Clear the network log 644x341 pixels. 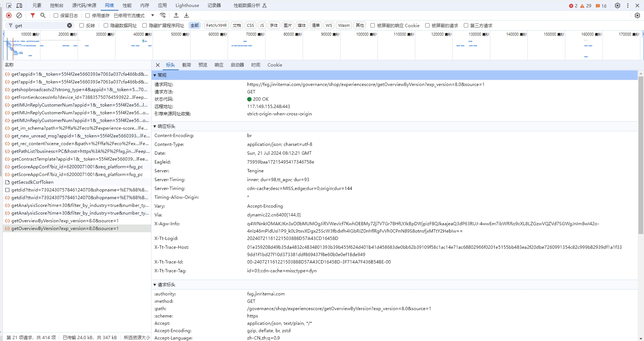coord(19,15)
